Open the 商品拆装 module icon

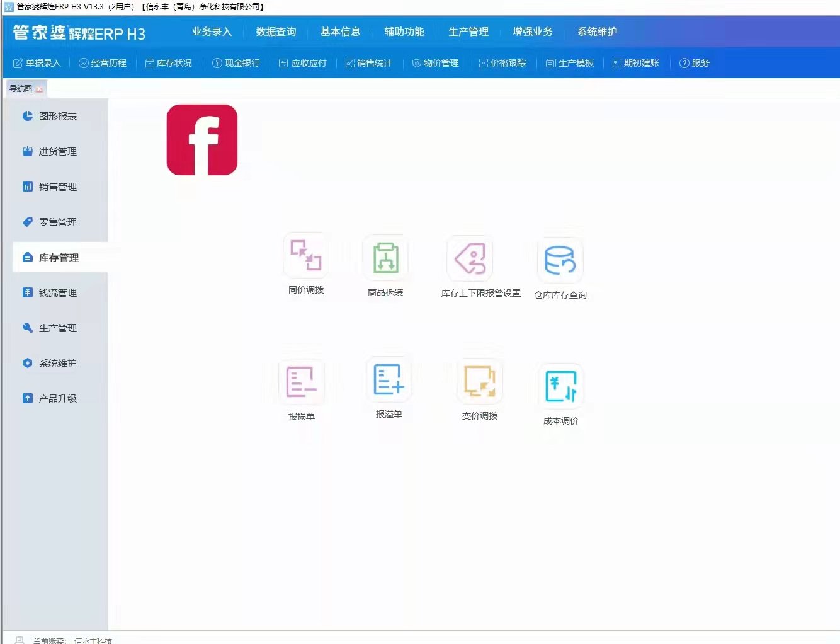point(385,258)
